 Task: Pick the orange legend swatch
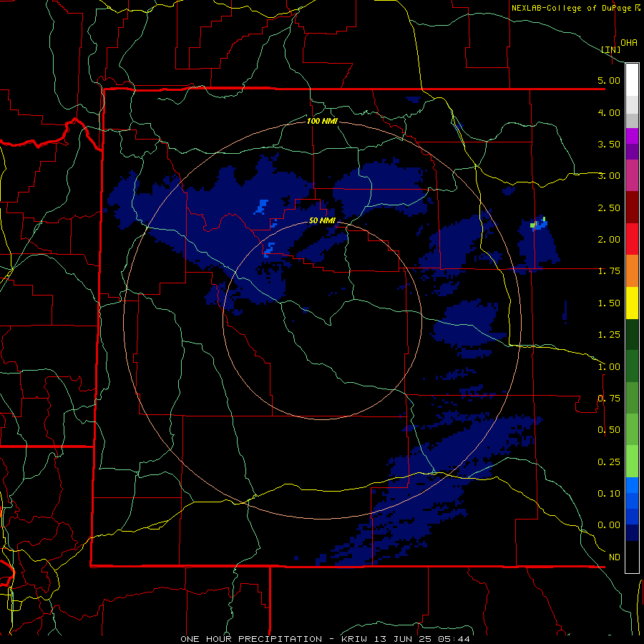click(x=632, y=271)
